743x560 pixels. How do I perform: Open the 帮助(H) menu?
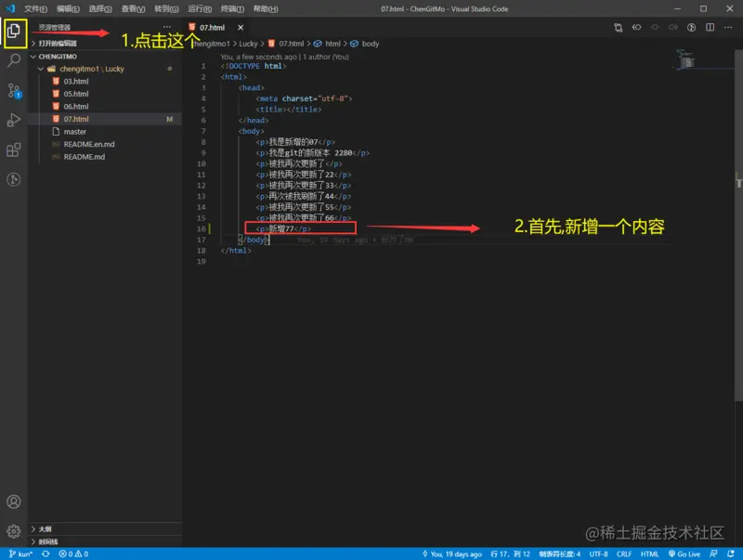[x=266, y=9]
